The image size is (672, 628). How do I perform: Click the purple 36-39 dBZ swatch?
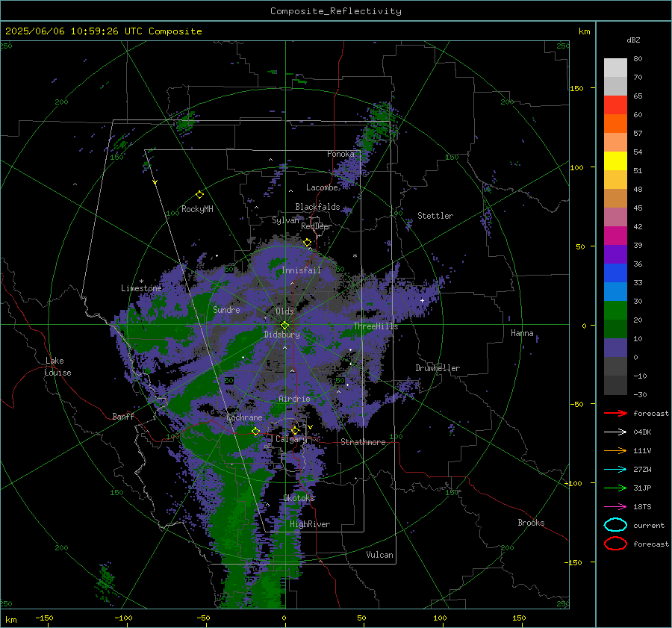[x=615, y=255]
